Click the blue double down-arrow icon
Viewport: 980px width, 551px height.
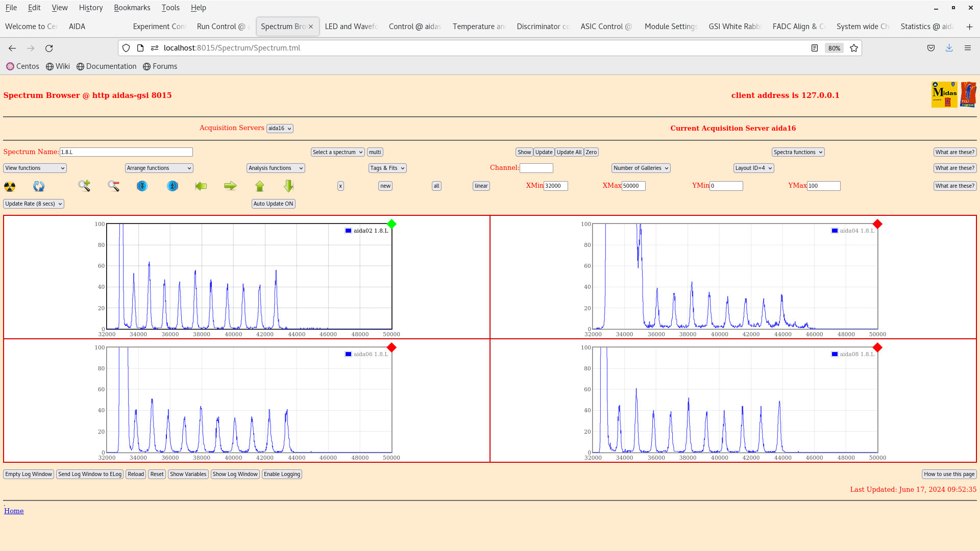142,186
